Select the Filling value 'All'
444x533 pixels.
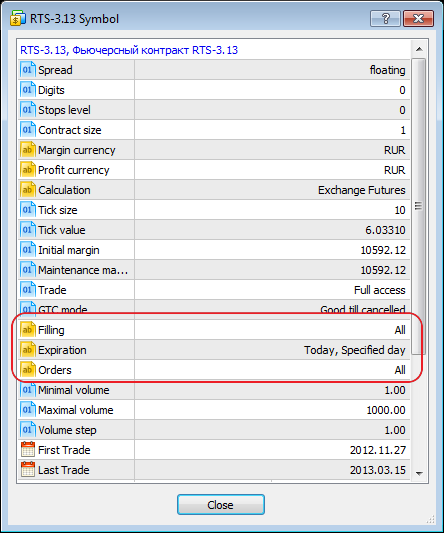pos(400,330)
